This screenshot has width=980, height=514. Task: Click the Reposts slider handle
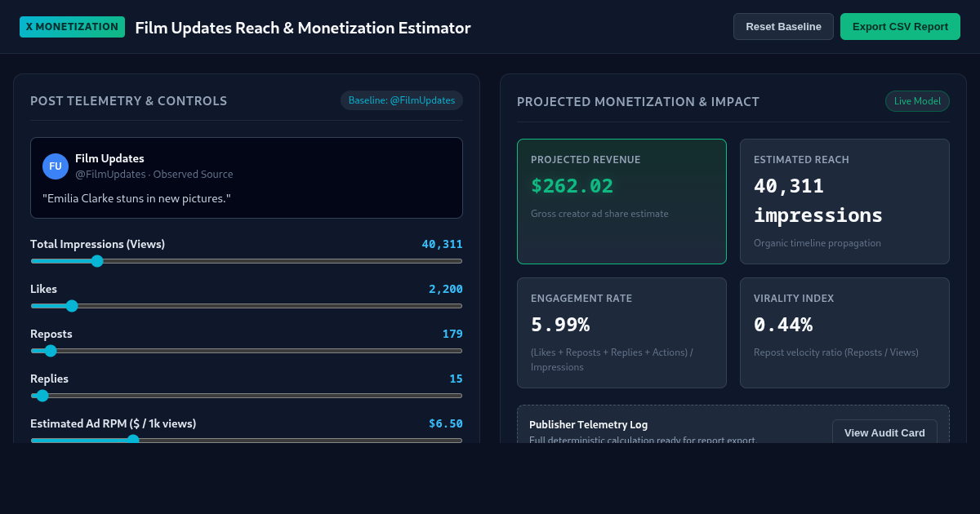click(51, 351)
